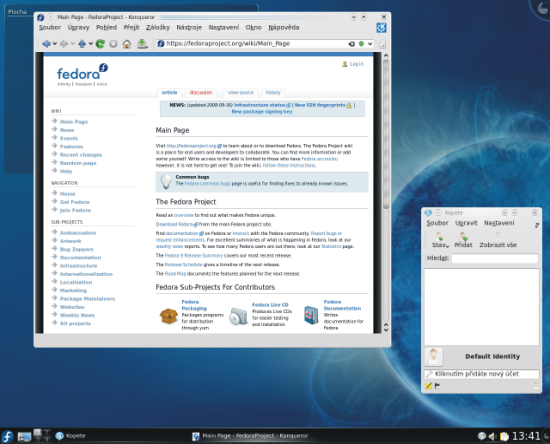Click the up arrow navigation icon
550x444 pixels.
click(x=82, y=44)
